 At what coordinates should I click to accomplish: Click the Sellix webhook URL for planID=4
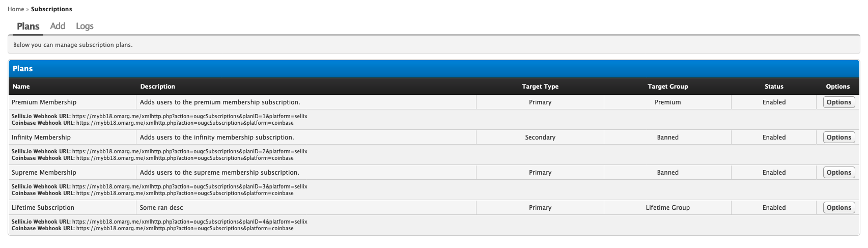coord(189,222)
